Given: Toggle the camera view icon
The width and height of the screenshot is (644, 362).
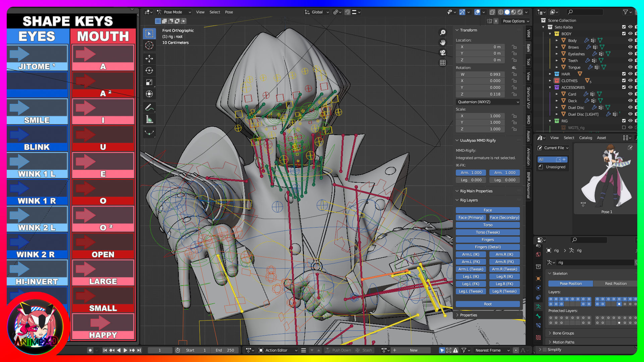Looking at the screenshot, I should coord(443,53).
